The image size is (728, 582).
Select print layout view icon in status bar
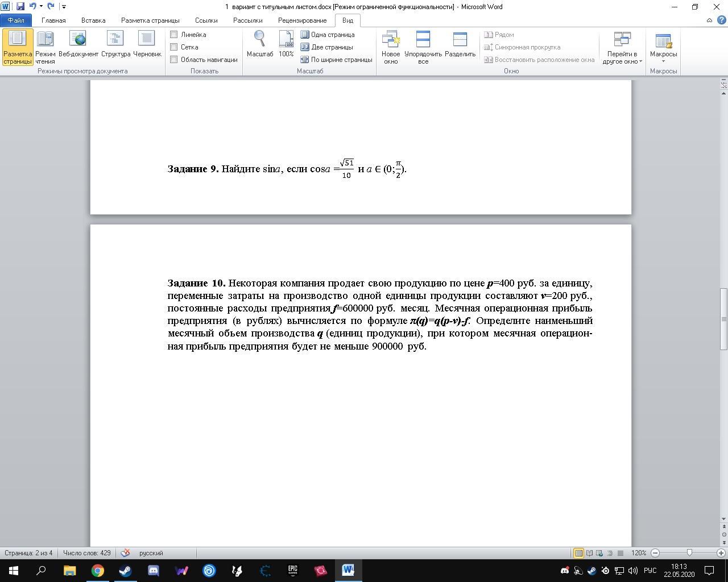point(579,553)
